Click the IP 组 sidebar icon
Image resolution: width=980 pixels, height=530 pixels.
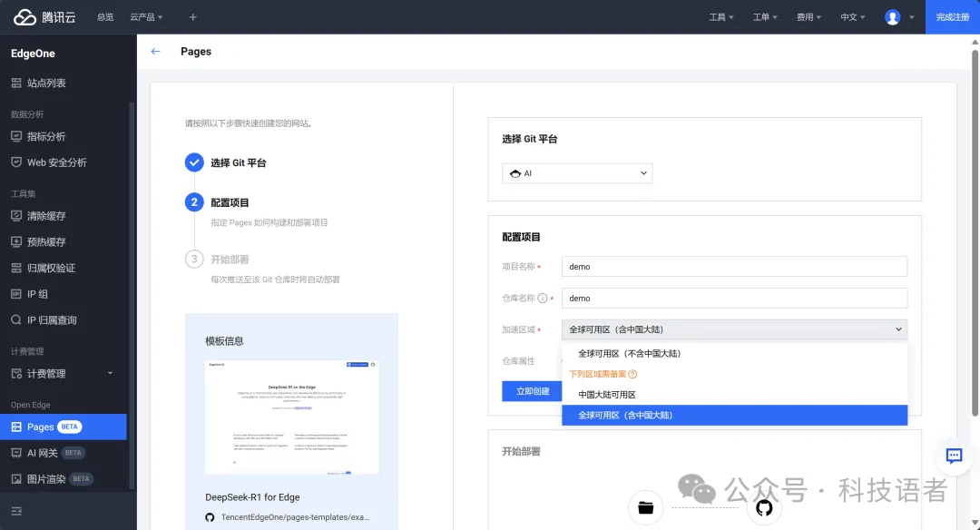(16, 294)
